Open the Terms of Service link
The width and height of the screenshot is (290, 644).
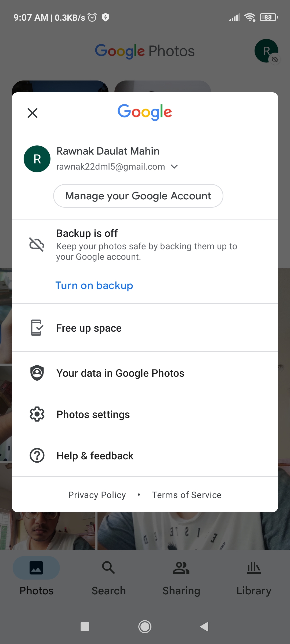click(x=186, y=495)
